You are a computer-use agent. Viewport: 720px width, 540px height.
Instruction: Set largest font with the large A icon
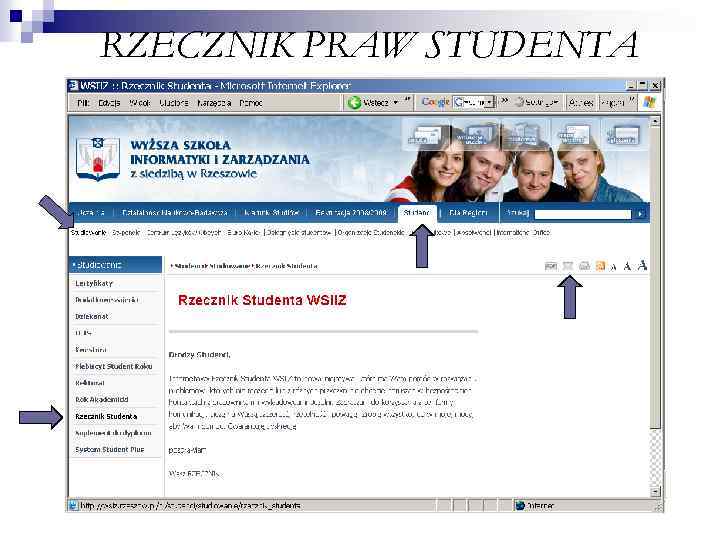tap(642, 265)
